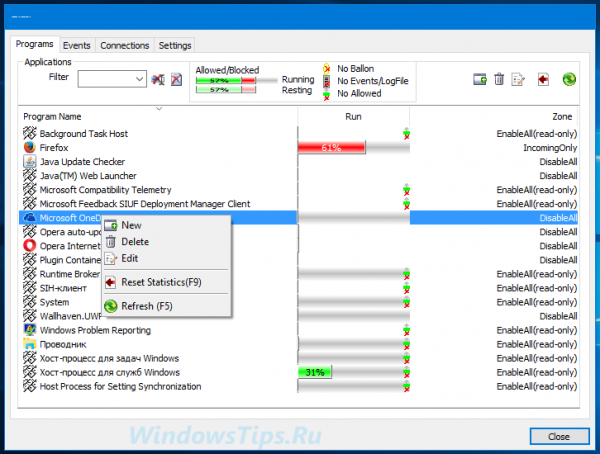Screen dimensions: 600x454
Task: Click the Resting allowed/blocked legend bar
Action: coord(226,90)
